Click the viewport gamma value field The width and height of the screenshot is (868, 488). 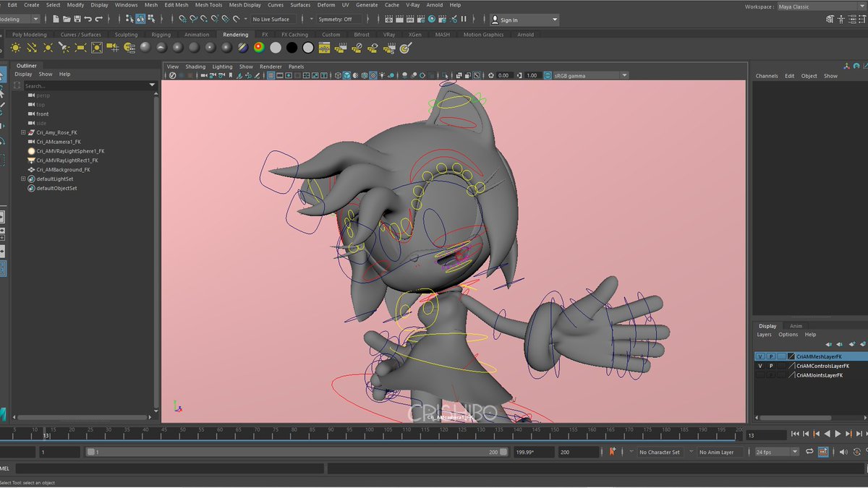pos(532,75)
